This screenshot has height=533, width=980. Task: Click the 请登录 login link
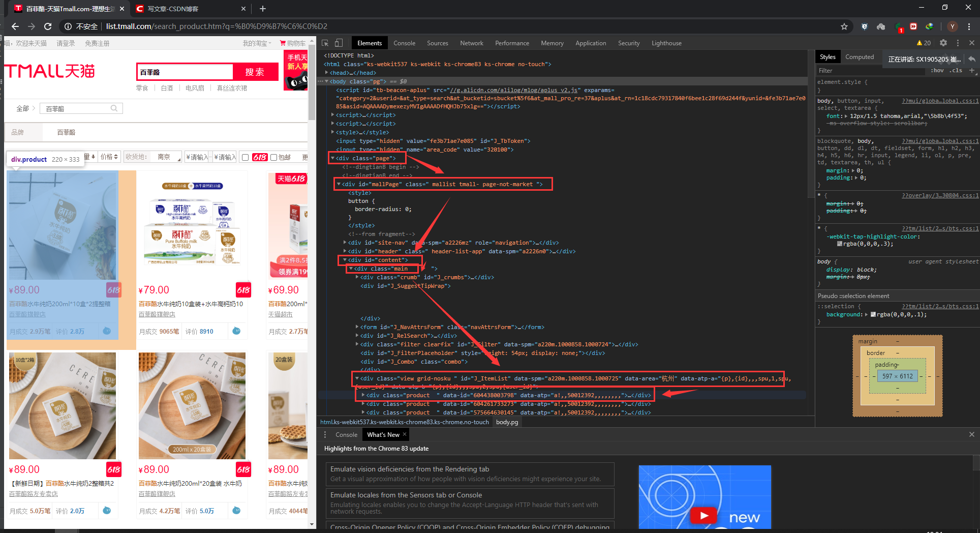[x=66, y=43]
